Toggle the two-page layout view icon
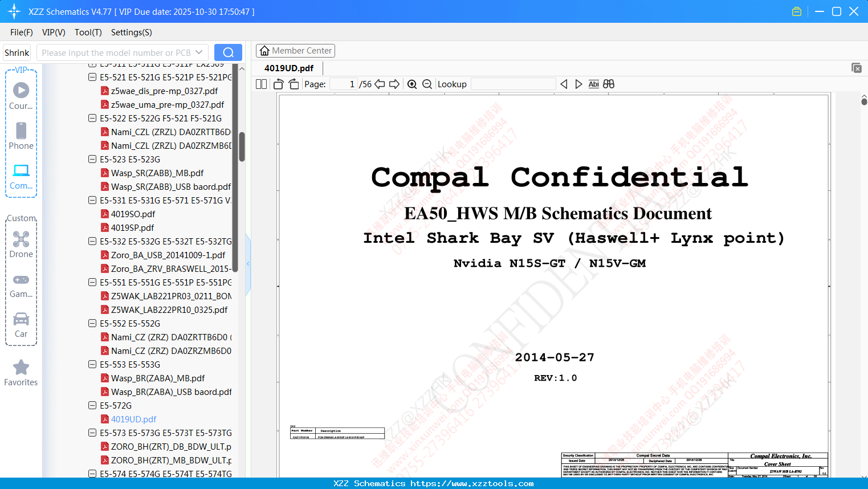This screenshot has width=868, height=489. [262, 84]
